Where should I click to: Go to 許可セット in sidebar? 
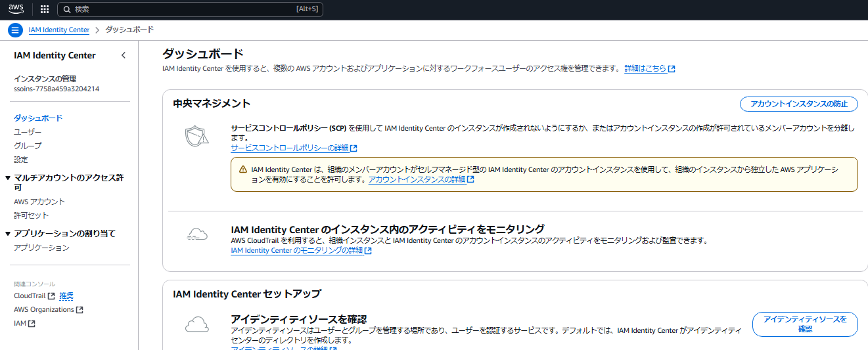[31, 215]
